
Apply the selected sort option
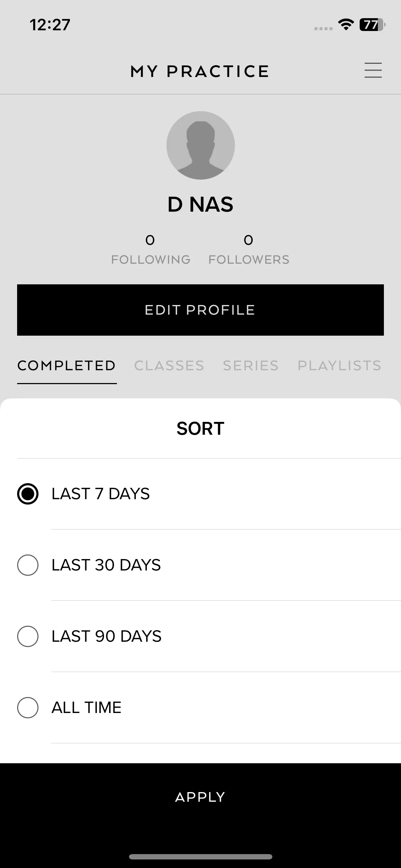200,797
